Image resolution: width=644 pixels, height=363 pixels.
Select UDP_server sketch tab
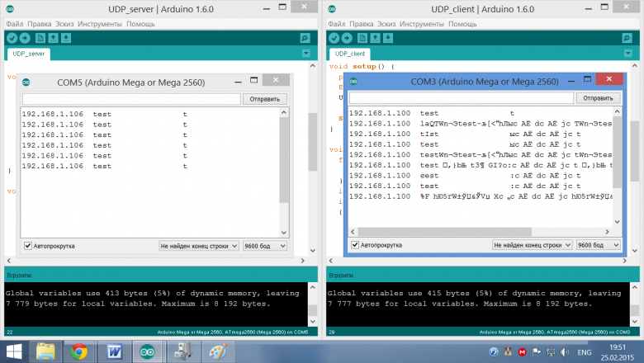coord(29,54)
